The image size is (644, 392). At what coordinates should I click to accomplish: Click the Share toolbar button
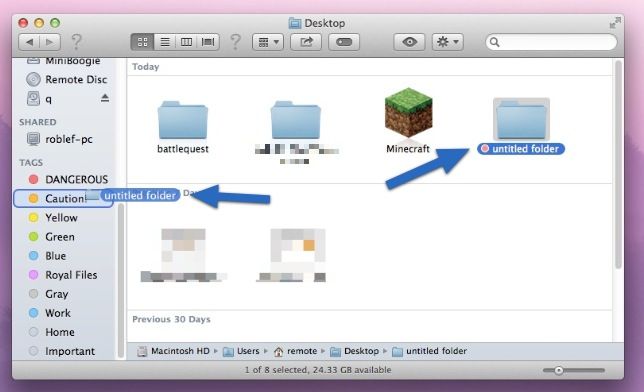click(x=306, y=42)
